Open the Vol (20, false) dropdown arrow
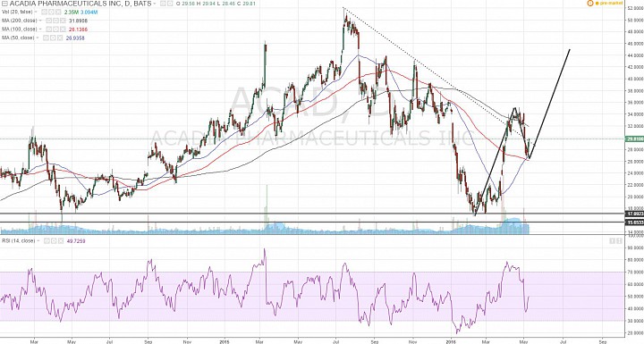The width and height of the screenshot is (644, 344). (36, 13)
